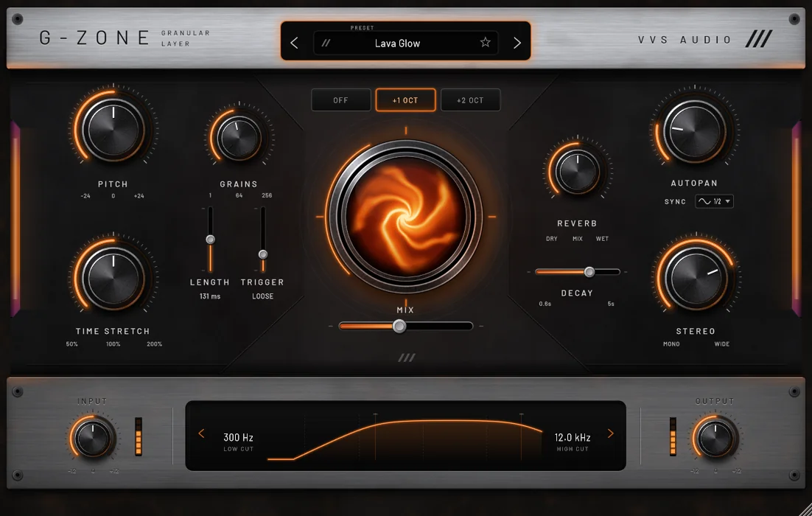Click the small triple-slash icon below the Mix slider

[x=407, y=358]
